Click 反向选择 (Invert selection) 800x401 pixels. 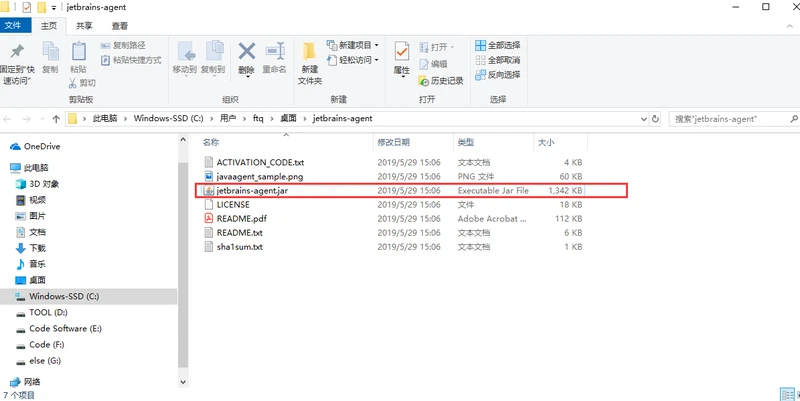497,74
